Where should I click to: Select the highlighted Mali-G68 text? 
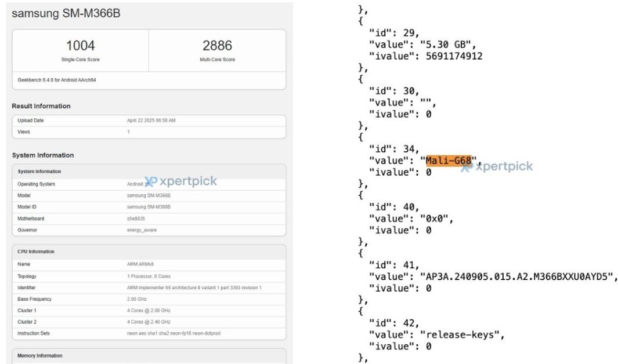coord(449,161)
